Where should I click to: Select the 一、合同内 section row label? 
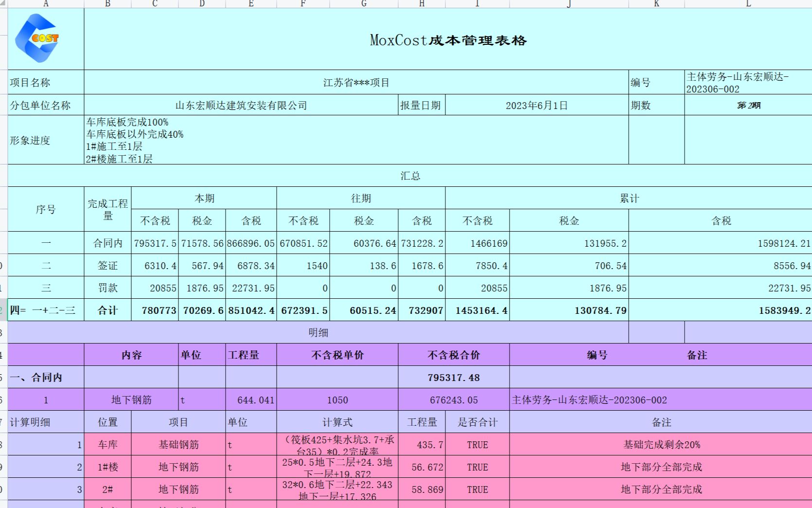[46, 377]
